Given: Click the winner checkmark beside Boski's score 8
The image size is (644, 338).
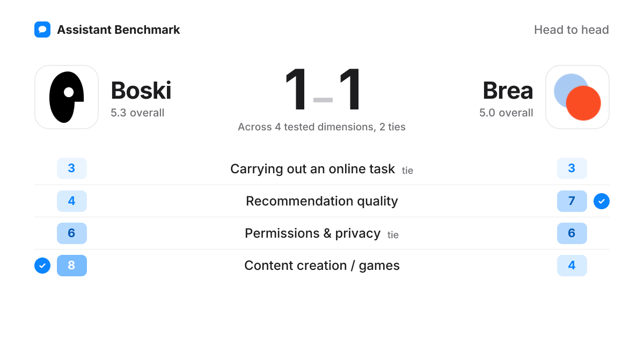Looking at the screenshot, I should pos(42,266).
